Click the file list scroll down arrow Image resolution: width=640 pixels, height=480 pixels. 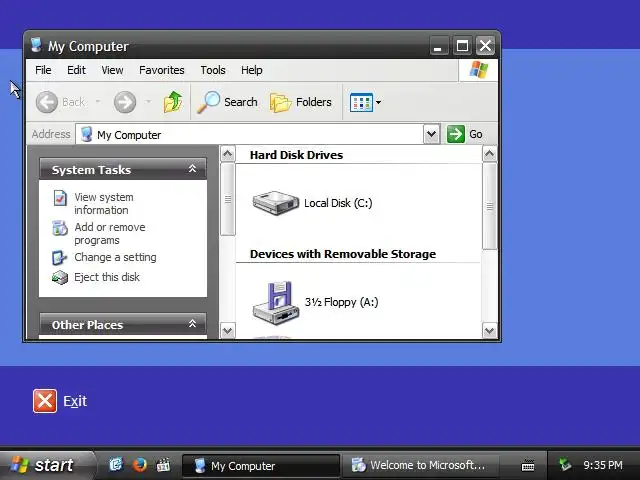489,330
